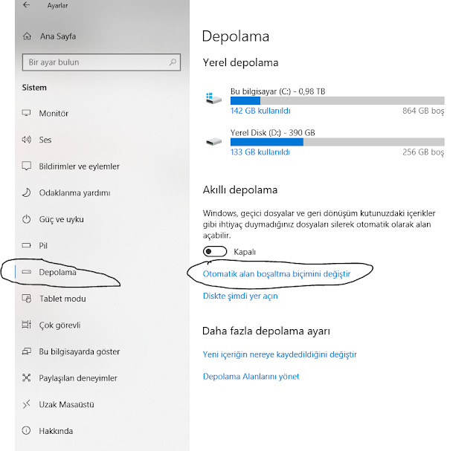Open Ses settings page
Viewport: 476px width, 451px height.
point(45,140)
